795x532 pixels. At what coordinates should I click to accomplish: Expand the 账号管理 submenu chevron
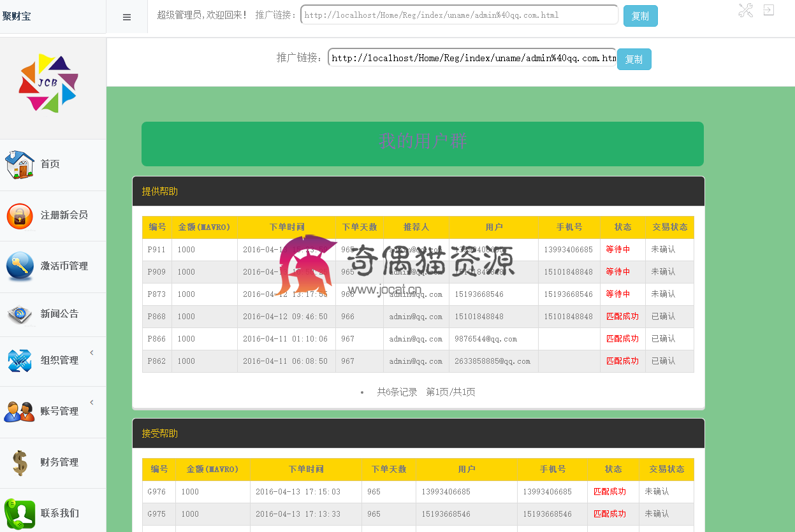click(92, 402)
